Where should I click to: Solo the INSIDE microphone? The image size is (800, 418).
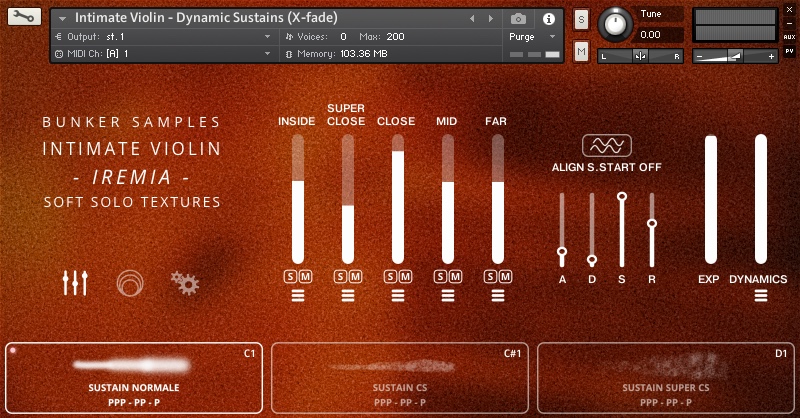[x=290, y=276]
